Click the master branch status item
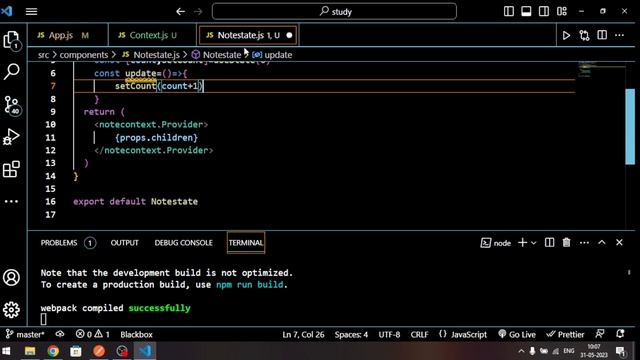The width and height of the screenshot is (640, 360). point(25,334)
